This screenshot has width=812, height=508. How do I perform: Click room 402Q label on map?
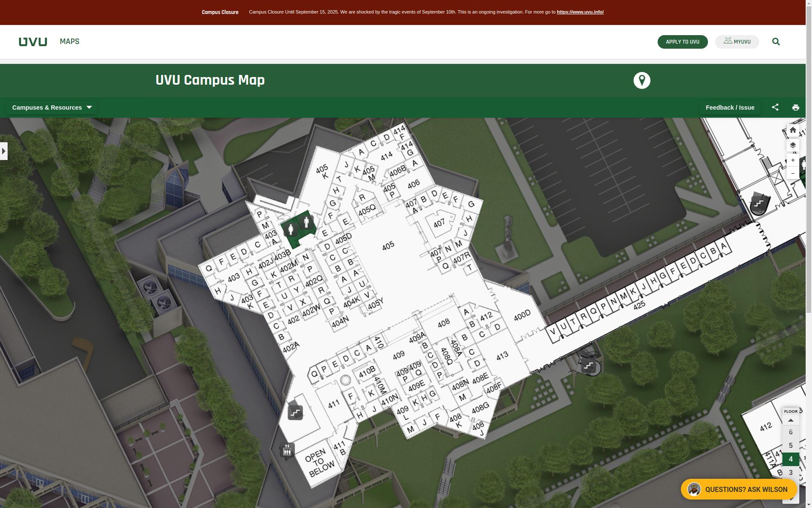pyautogui.click(x=314, y=281)
